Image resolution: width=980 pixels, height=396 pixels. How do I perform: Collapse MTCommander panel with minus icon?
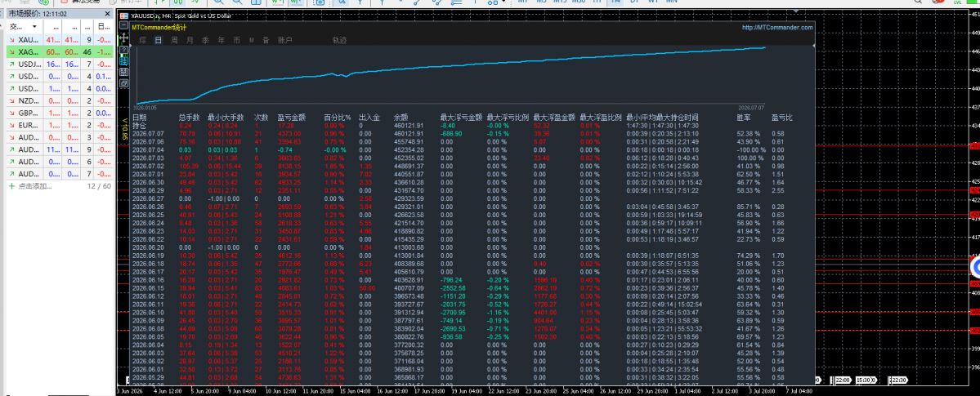[123, 25]
